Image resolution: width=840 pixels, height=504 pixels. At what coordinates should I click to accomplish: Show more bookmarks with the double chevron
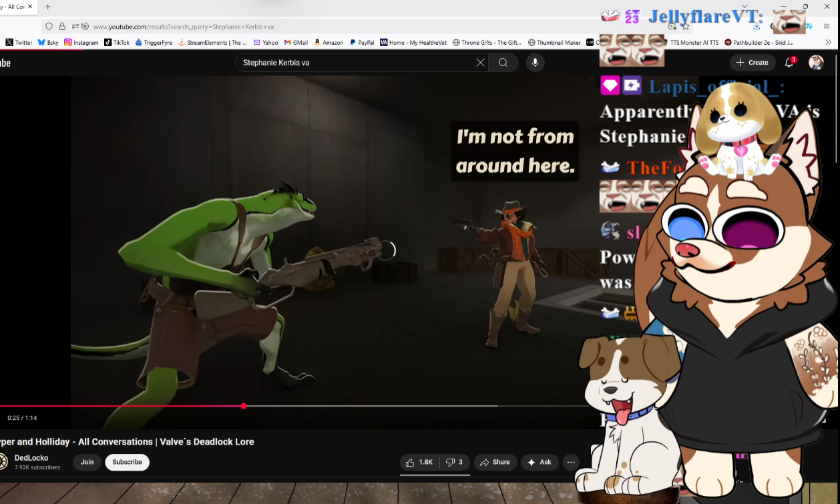(x=828, y=43)
